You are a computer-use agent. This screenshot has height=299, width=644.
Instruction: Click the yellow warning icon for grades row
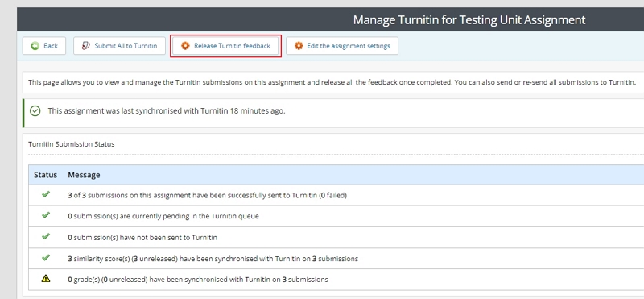point(46,279)
